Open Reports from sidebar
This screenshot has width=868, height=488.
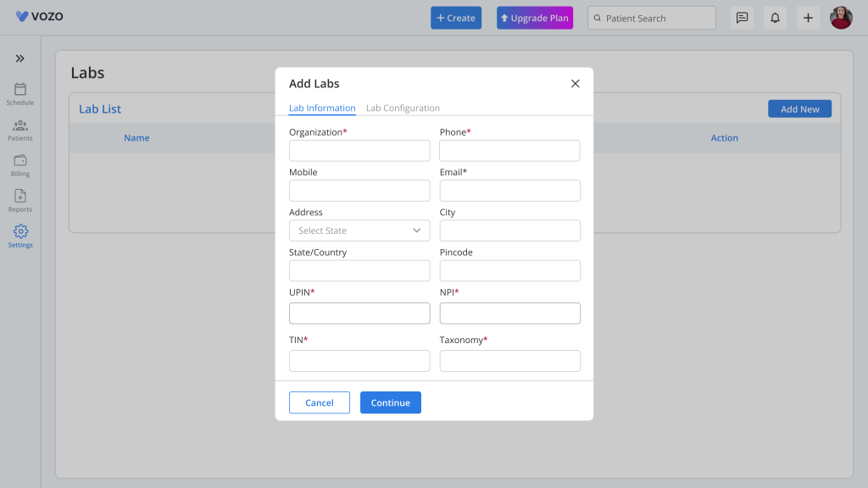(20, 201)
